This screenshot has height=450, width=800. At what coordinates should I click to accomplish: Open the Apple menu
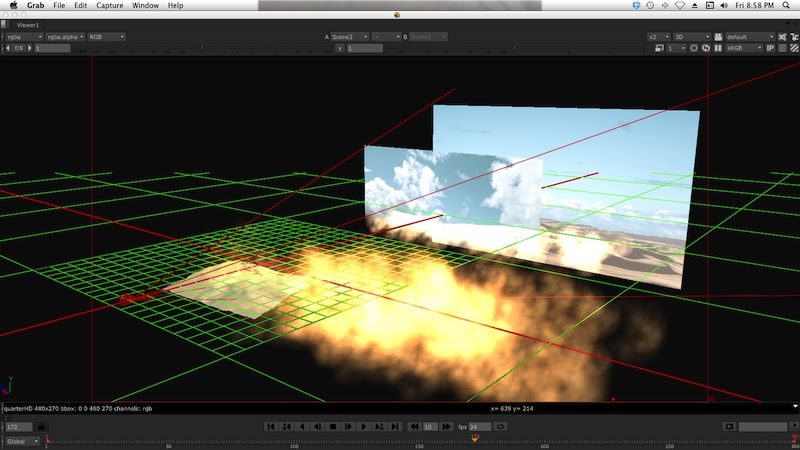(13, 5)
